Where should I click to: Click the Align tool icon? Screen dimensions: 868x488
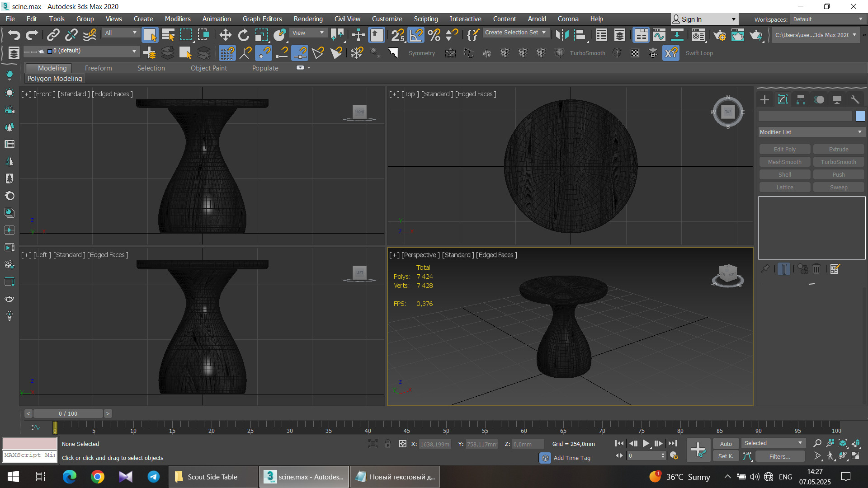coord(580,35)
